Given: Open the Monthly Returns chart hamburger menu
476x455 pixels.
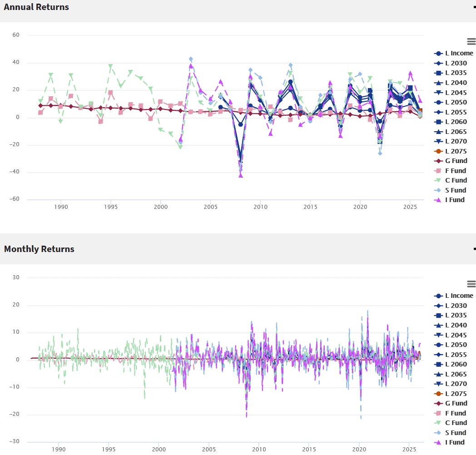Looking at the screenshot, I should [x=471, y=284].
